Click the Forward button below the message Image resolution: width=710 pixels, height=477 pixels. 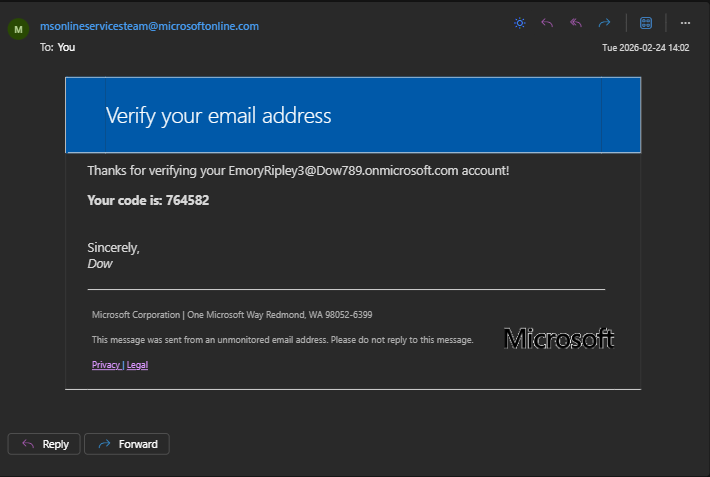(127, 444)
